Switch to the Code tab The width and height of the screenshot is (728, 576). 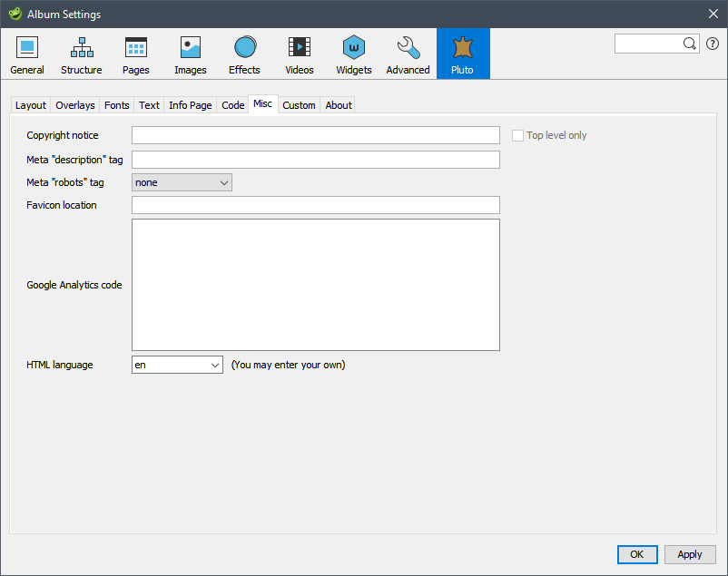coord(233,105)
